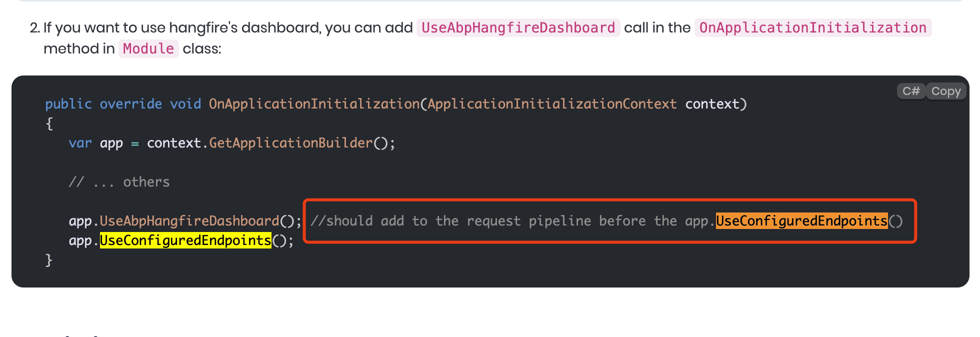Click the closing curly brace of the method
The width and height of the screenshot is (980, 337).
point(48,260)
